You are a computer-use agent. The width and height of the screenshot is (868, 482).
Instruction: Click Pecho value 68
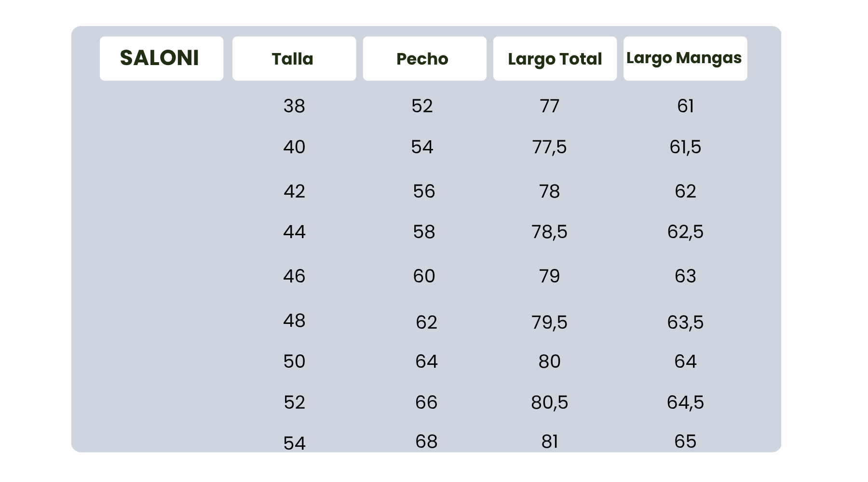tap(426, 442)
